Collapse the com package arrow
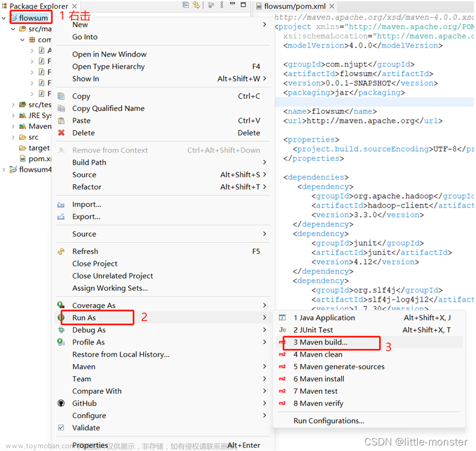This screenshot has width=476, height=451. 23,40
